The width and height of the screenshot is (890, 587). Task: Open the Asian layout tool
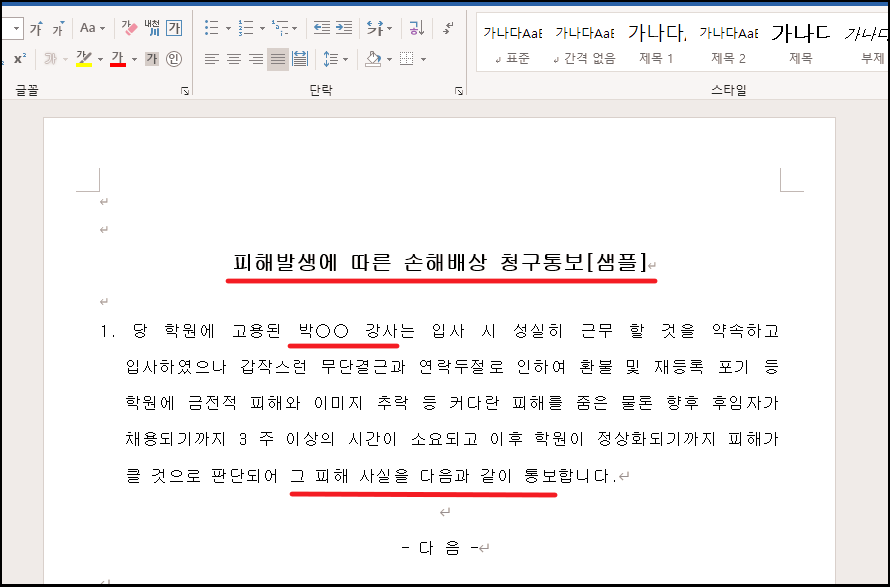374,28
